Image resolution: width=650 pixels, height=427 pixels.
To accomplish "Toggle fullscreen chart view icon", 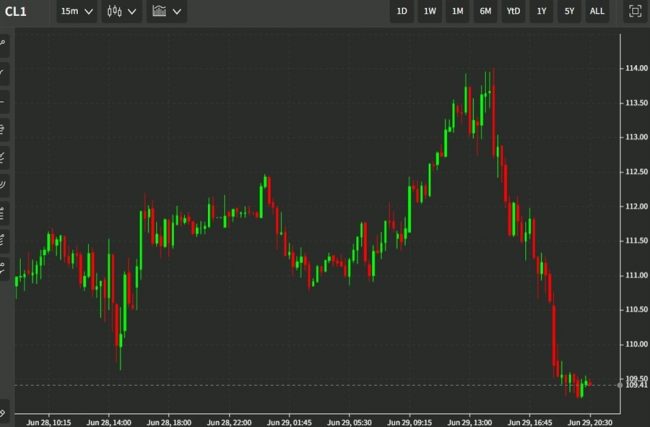I will point(634,12).
